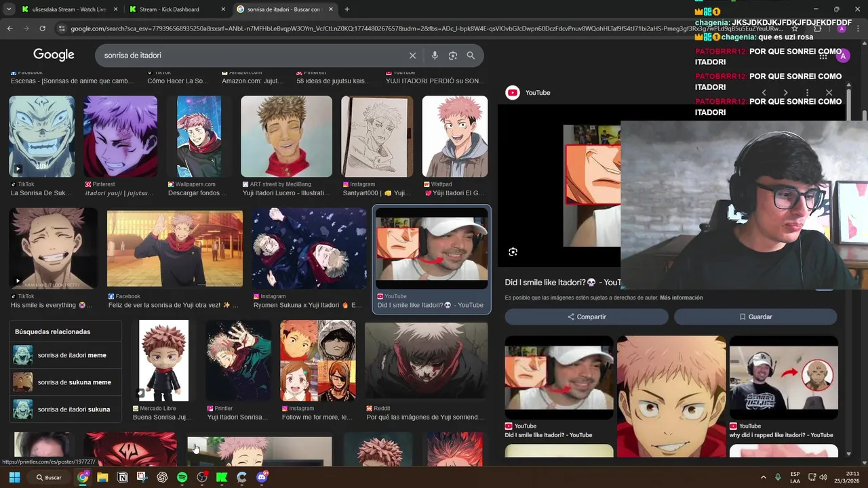Viewport: 868px width, 488px height.
Task: Open Reddit Por qué las imágenes thumbnail
Action: (x=426, y=361)
